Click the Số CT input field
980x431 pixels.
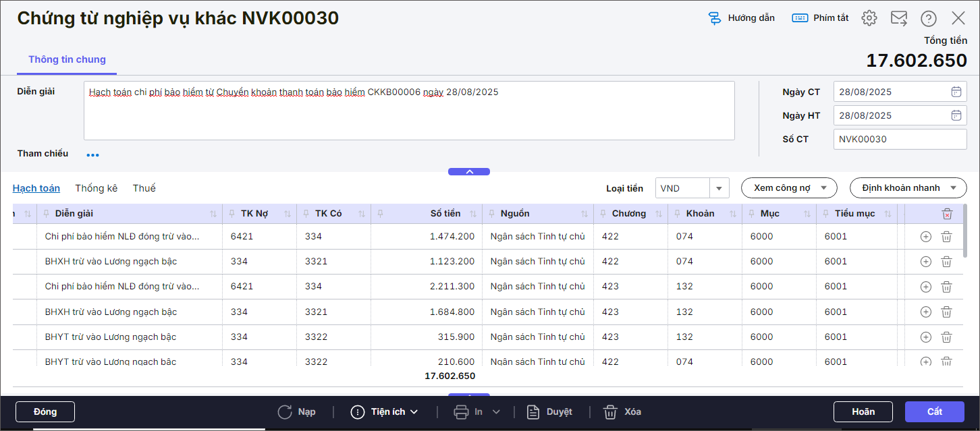(x=899, y=139)
